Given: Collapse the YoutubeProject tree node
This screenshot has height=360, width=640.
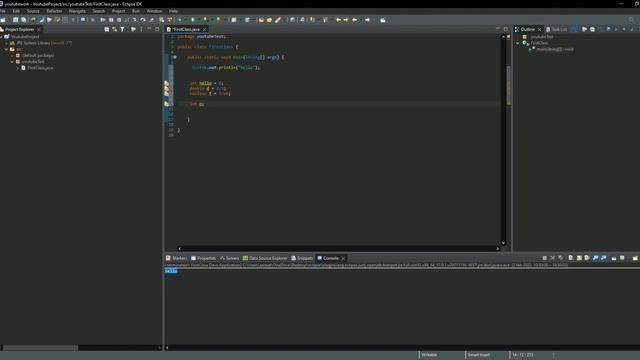Looking at the screenshot, I should tap(2, 37).
